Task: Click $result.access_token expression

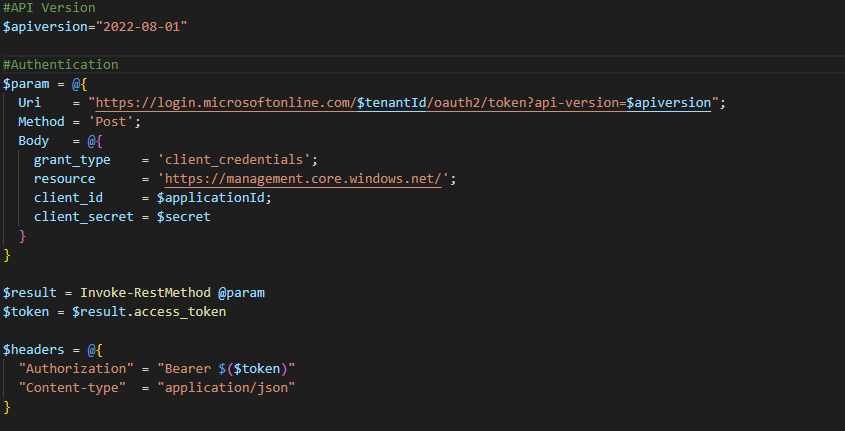Action: coord(149,311)
